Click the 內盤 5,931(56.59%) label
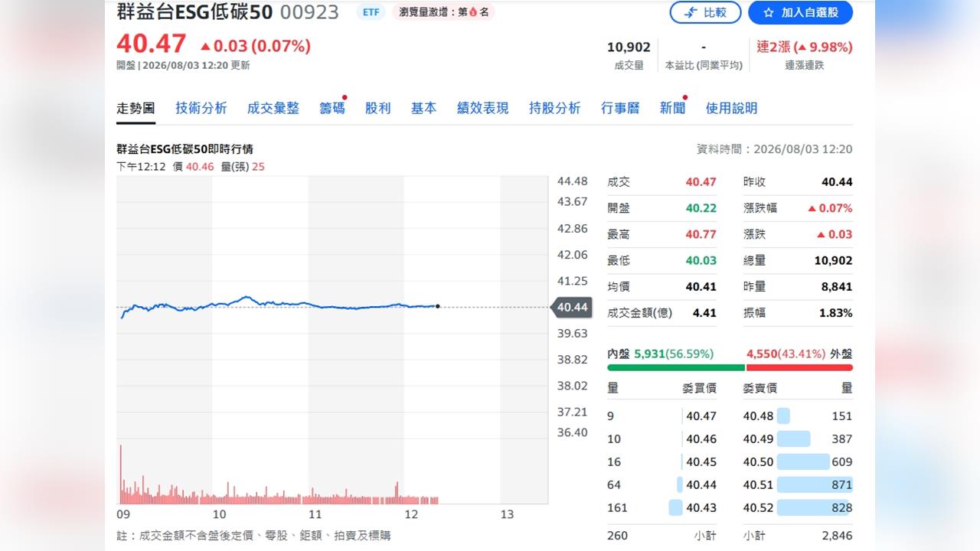The image size is (980, 551). click(x=660, y=354)
